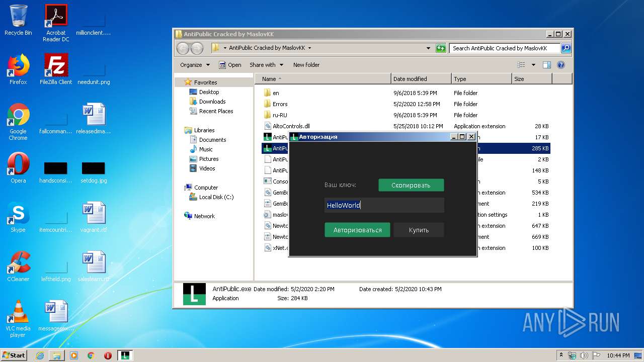Image resolution: width=644 pixels, height=362 pixels.
Task: Click the Explorer Forward navigation arrow
Action: pos(197,48)
